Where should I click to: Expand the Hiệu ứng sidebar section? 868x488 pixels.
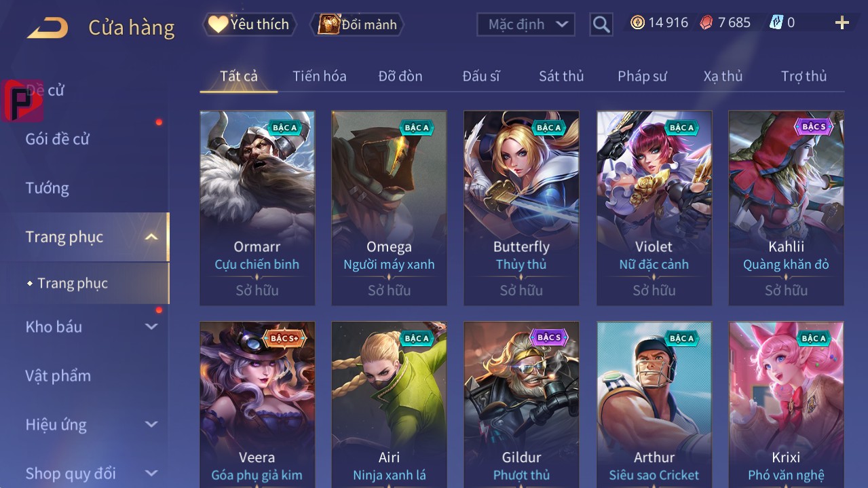151,424
